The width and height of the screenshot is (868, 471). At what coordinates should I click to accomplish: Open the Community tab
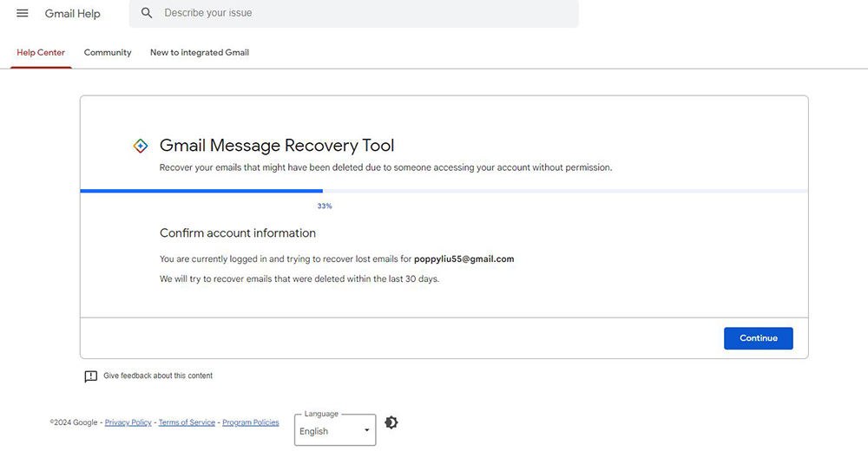108,53
